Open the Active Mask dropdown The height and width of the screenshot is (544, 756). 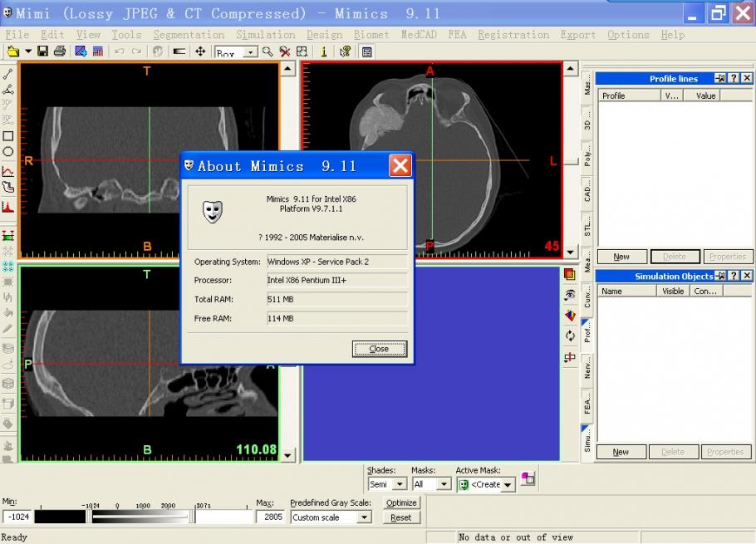tap(508, 485)
